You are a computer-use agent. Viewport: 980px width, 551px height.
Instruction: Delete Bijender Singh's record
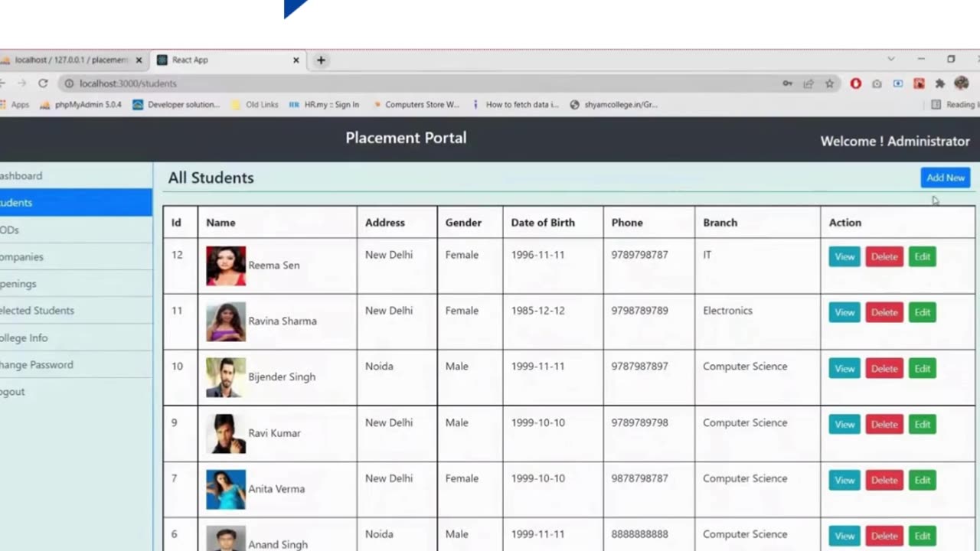click(884, 368)
